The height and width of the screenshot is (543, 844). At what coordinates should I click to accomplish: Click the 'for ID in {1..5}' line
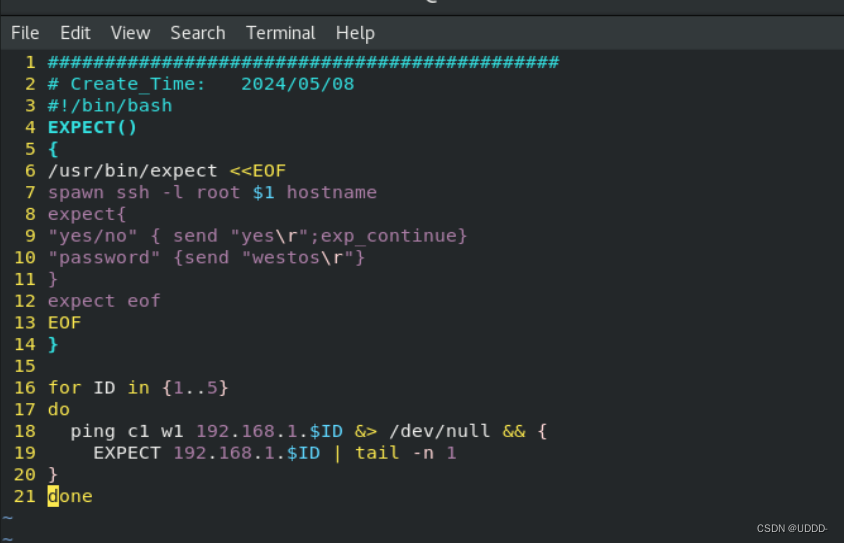(138, 387)
